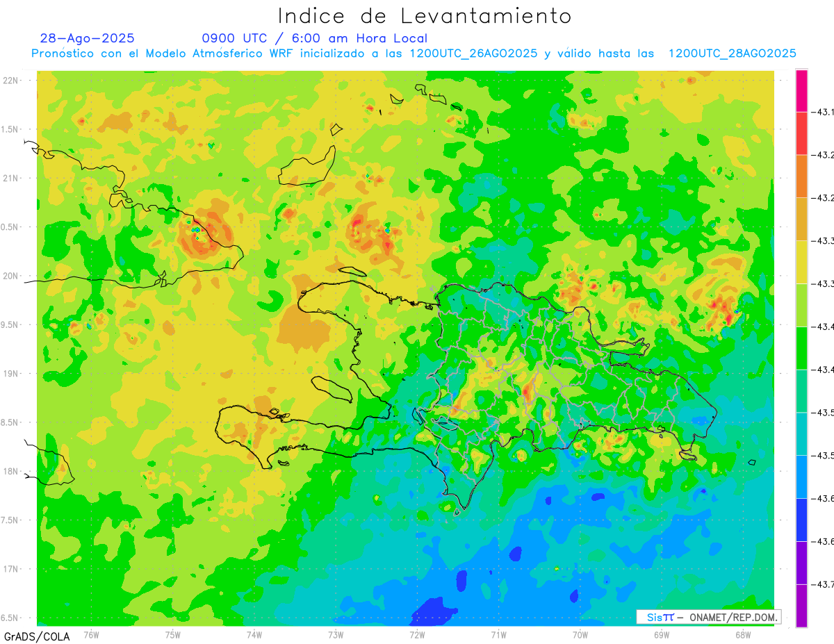The image size is (834, 644).
Task: Click the "21N" latitude label
Action: click(x=10, y=178)
